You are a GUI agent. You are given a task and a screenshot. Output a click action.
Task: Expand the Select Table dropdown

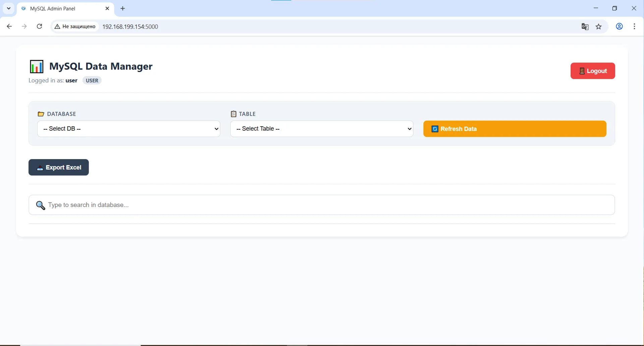[x=322, y=129]
